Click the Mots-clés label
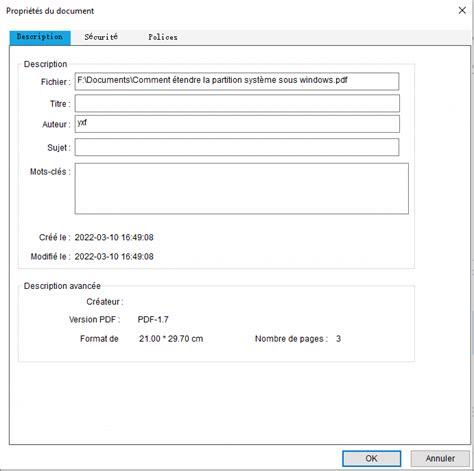The image size is (474, 471). click(50, 172)
